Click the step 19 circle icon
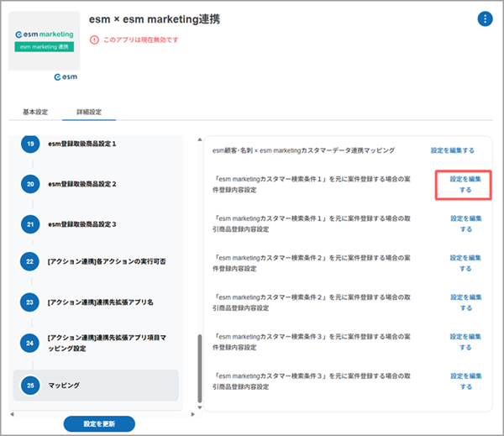 point(30,144)
